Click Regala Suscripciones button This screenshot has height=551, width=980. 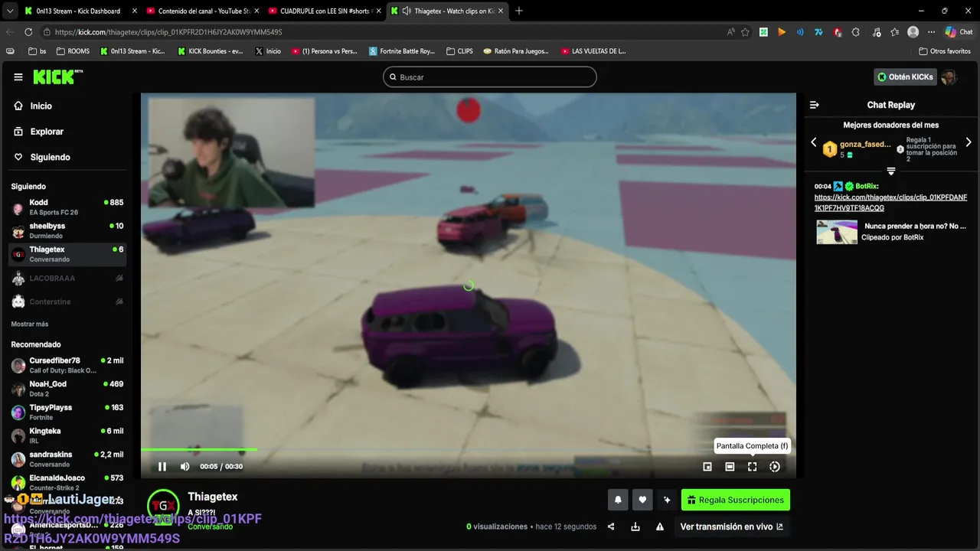736,500
